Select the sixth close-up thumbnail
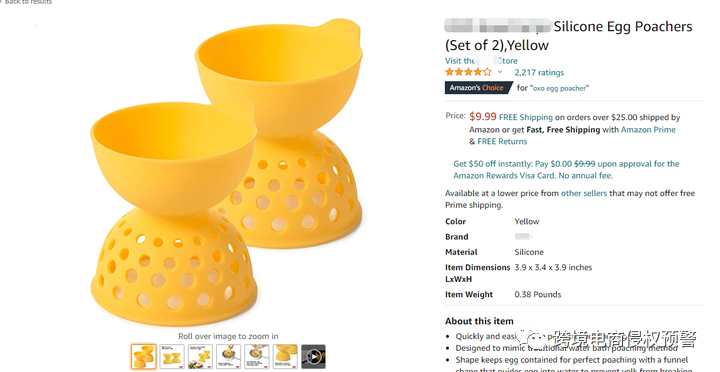This screenshot has width=720, height=372. [x=285, y=356]
